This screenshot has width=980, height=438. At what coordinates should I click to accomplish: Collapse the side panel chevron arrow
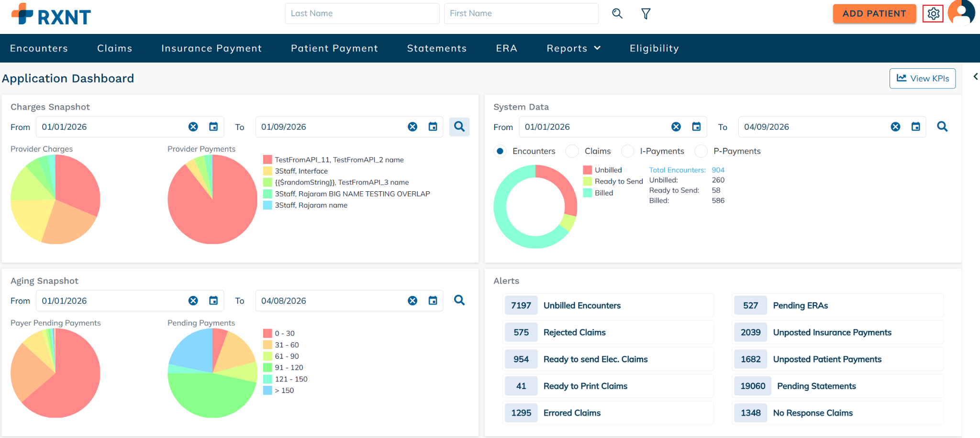click(975, 77)
